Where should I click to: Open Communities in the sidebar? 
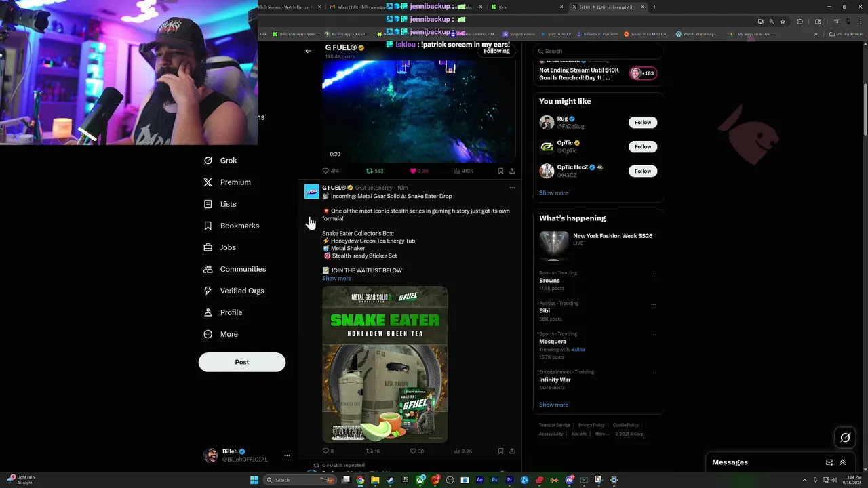pyautogui.click(x=235, y=269)
